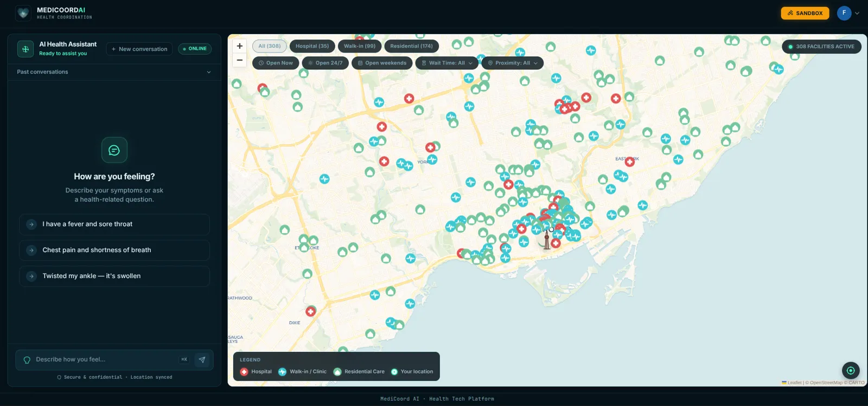Click the LEGEND heading text
Screen dimensions: 868x406
250,360
